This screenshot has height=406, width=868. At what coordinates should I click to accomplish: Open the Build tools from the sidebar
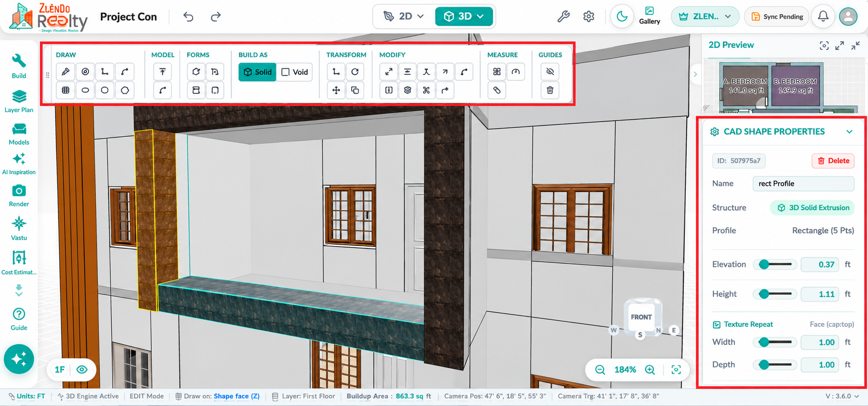click(19, 66)
